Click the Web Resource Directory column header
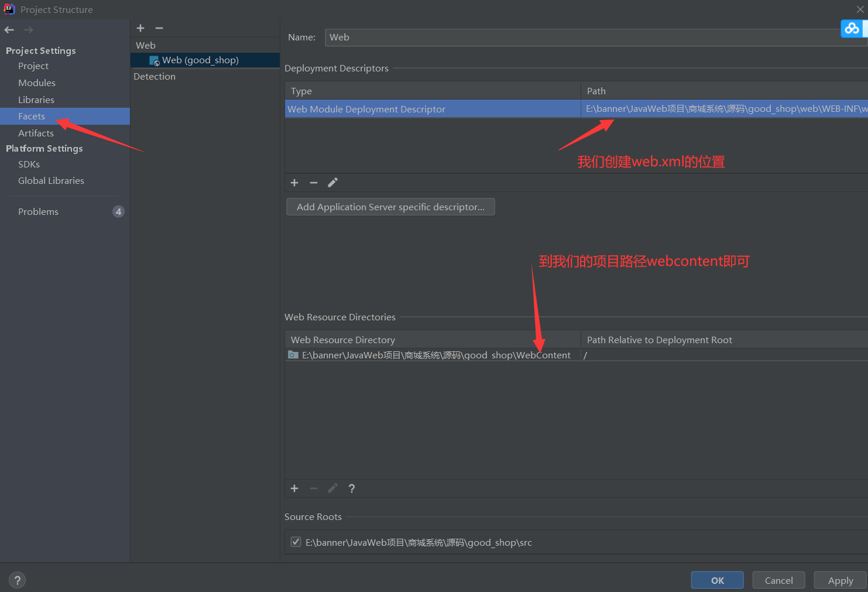868x592 pixels. click(433, 340)
